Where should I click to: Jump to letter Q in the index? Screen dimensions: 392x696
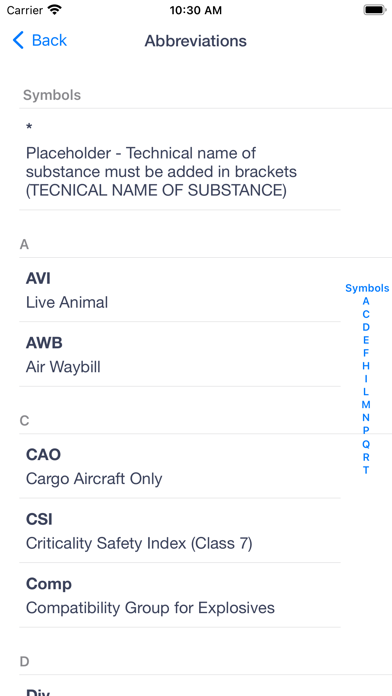pyautogui.click(x=366, y=444)
